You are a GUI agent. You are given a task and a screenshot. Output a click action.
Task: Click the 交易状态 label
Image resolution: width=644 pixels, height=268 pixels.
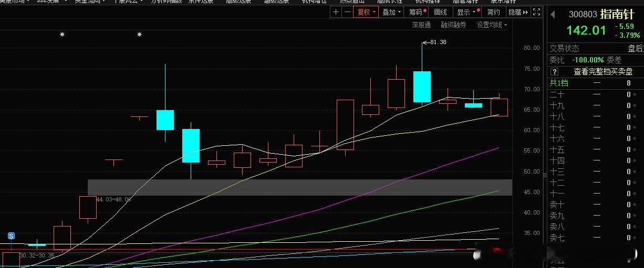click(565, 48)
